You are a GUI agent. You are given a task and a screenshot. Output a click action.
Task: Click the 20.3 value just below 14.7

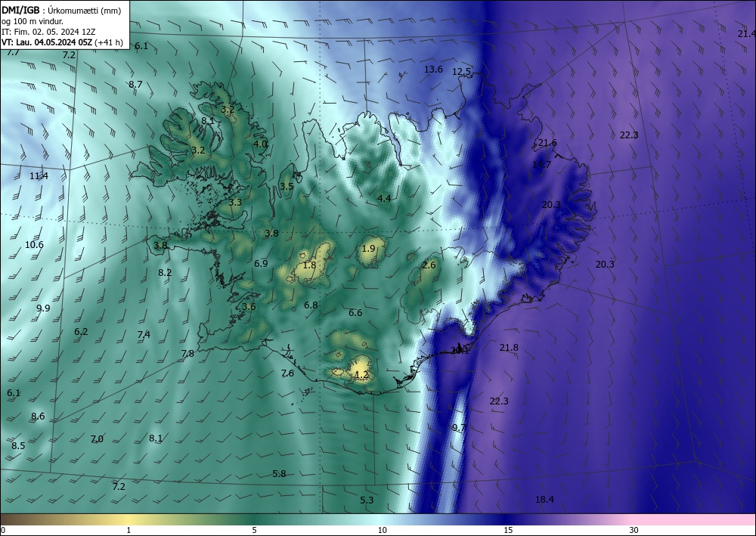coord(551,205)
